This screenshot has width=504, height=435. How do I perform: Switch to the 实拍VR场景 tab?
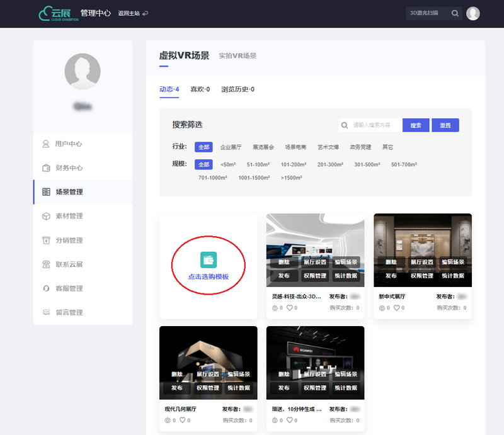237,55
